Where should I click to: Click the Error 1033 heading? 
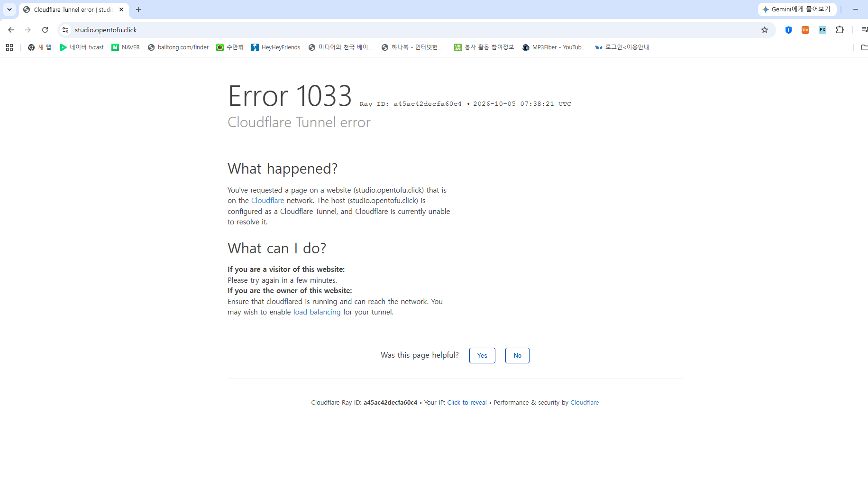290,96
